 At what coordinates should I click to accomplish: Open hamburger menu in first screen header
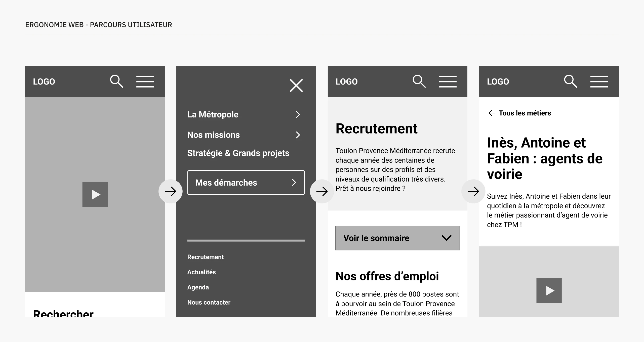(145, 81)
